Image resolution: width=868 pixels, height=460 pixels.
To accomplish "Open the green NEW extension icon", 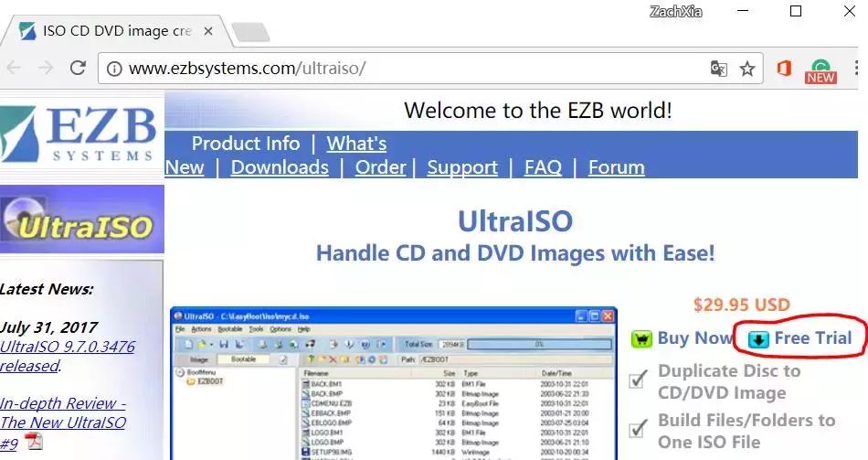I will click(x=820, y=71).
